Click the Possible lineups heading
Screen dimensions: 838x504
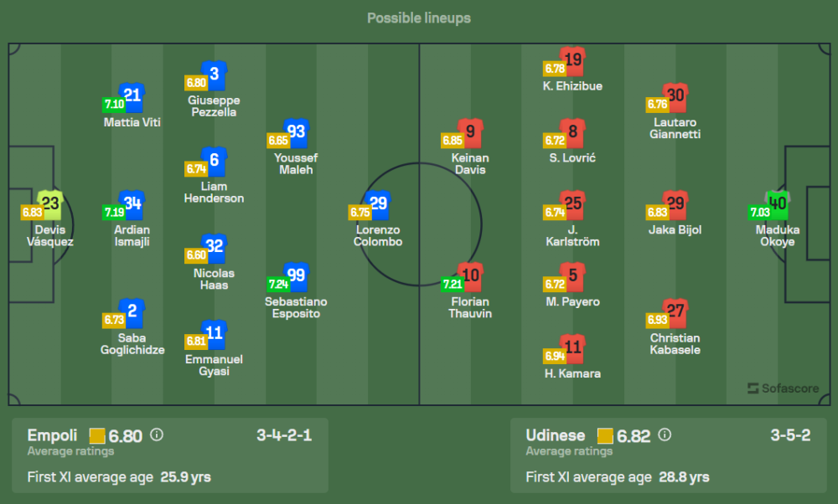click(x=419, y=18)
